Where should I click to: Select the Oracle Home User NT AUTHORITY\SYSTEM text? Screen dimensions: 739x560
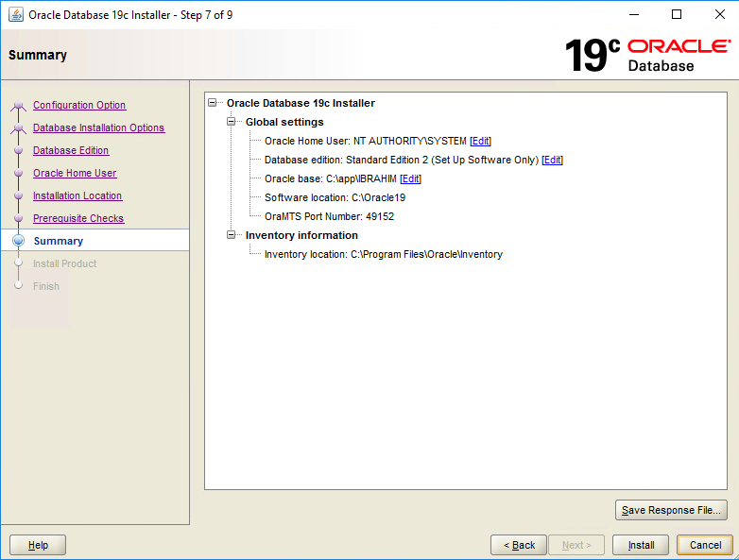(366, 141)
